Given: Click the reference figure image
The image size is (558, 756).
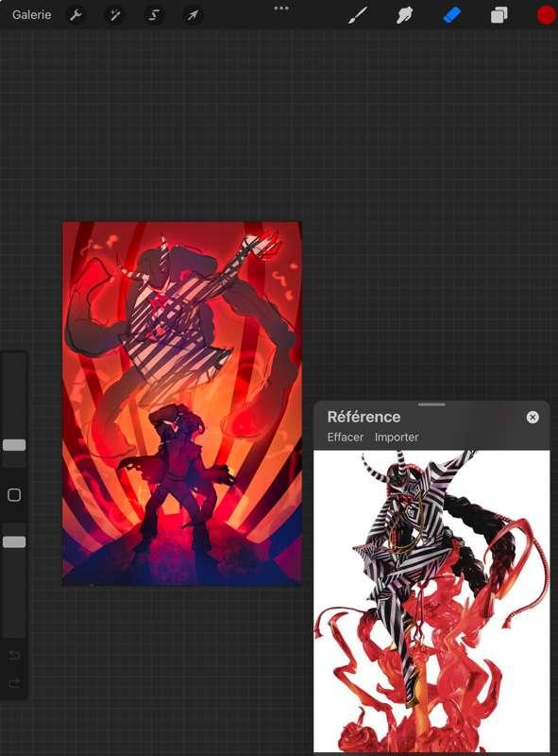Looking at the screenshot, I should (431, 601).
